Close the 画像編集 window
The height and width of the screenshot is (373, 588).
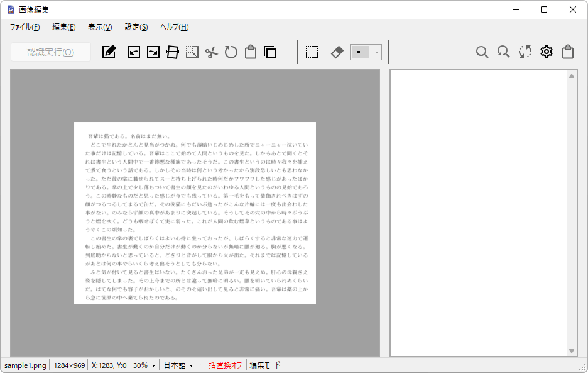(x=573, y=10)
